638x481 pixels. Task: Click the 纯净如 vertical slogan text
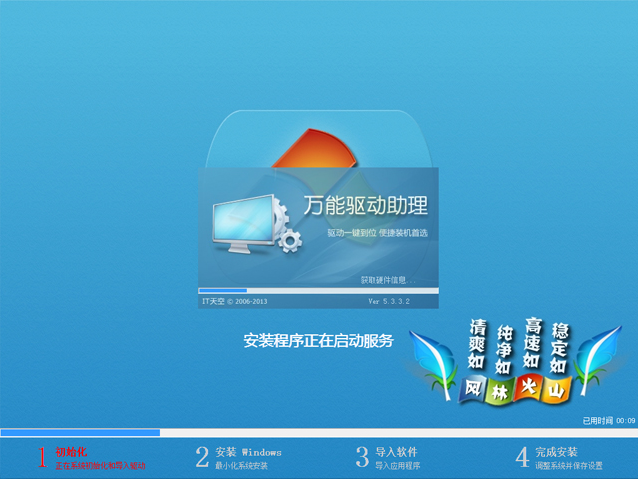[504, 350]
